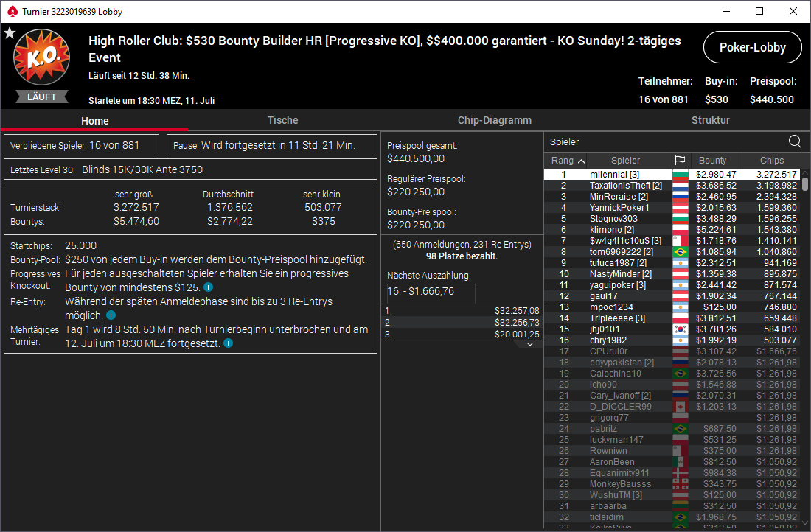The height and width of the screenshot is (532, 811).
Task: Open the Tische tab
Action: coord(282,120)
